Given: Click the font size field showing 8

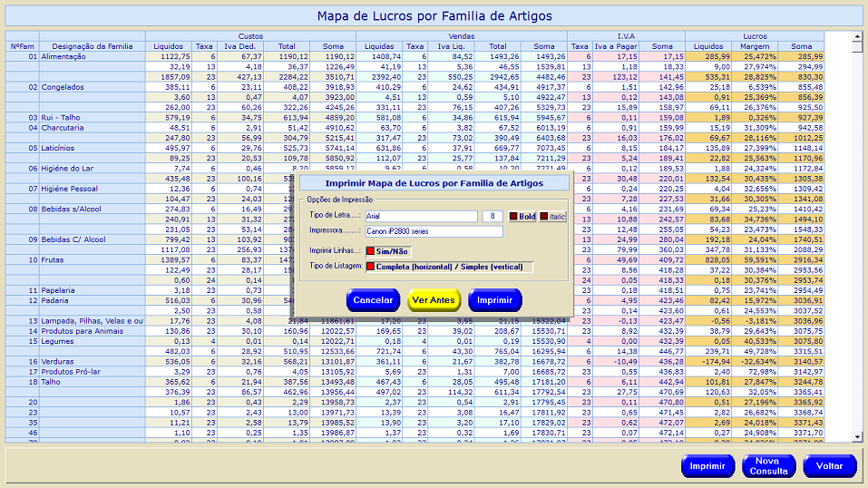Looking at the screenshot, I should coord(492,217).
